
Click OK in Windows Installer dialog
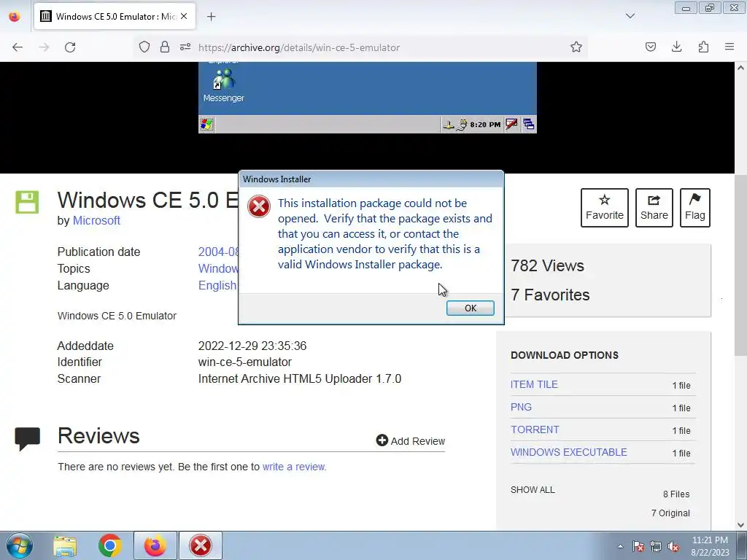(x=470, y=308)
